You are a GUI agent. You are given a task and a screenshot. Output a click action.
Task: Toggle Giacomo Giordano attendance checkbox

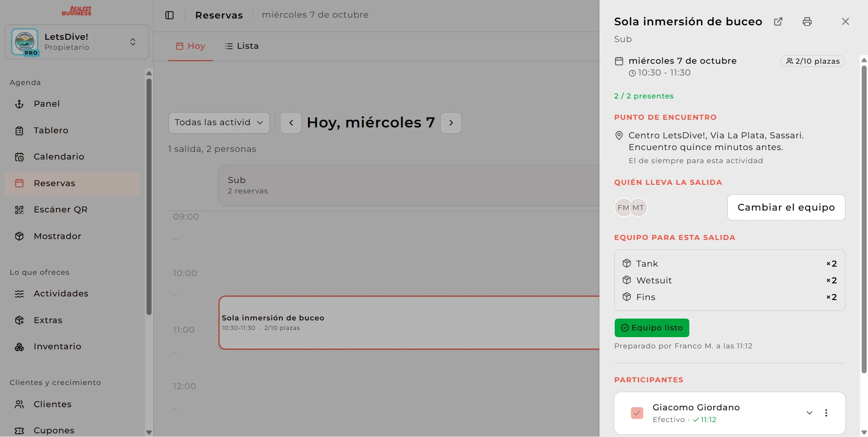coord(637,413)
